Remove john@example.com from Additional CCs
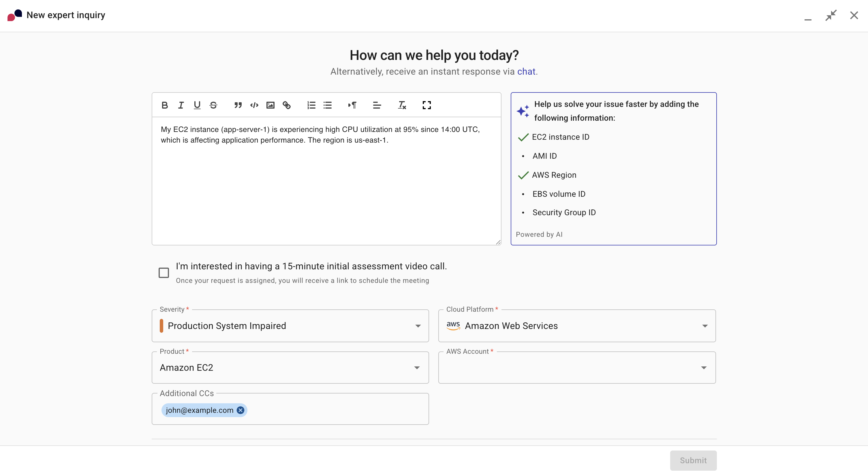The width and height of the screenshot is (868, 473). (240, 410)
